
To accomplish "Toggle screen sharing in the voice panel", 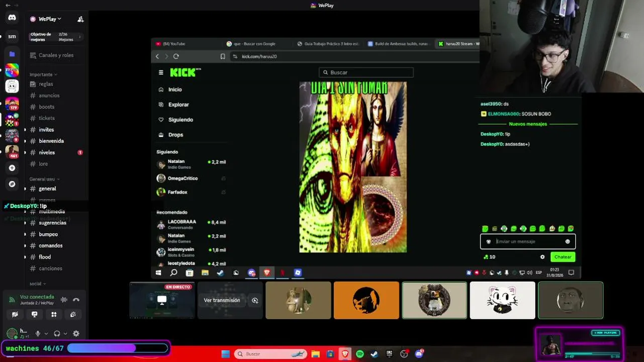I will [x=34, y=314].
